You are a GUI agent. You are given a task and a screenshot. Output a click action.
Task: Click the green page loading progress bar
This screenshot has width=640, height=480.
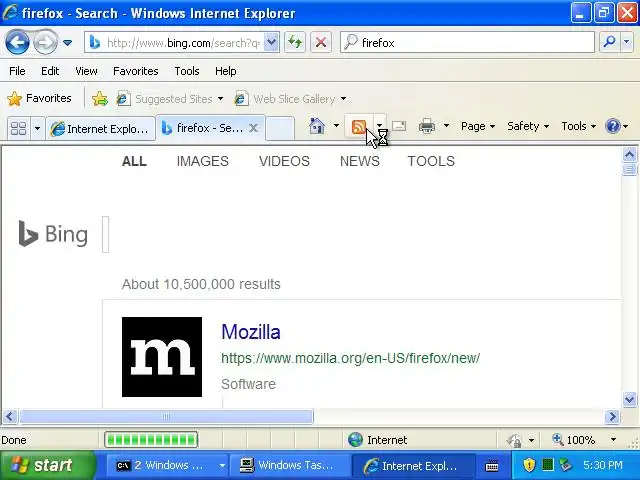point(151,440)
